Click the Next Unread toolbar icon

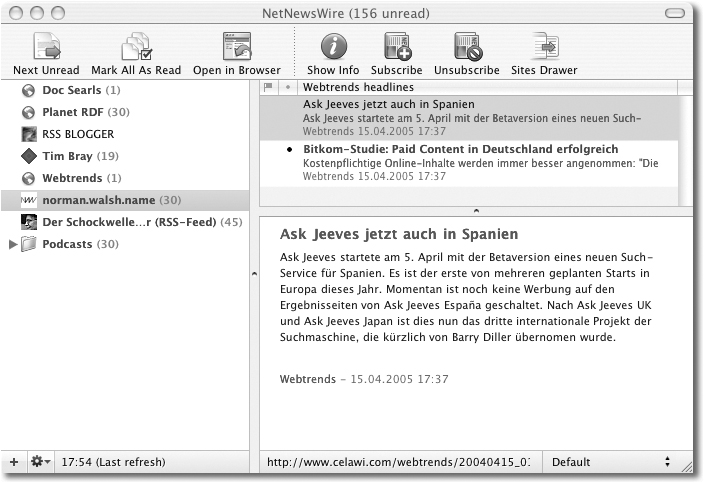click(x=47, y=46)
